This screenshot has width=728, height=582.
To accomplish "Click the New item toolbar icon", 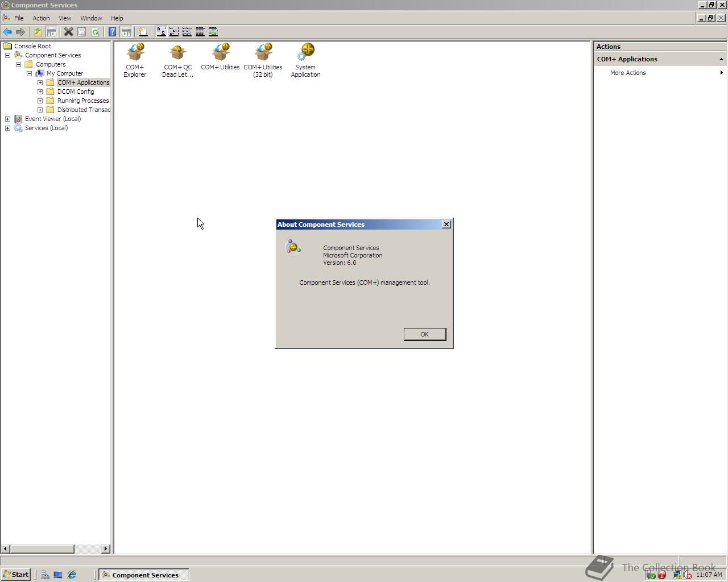I will (143, 32).
